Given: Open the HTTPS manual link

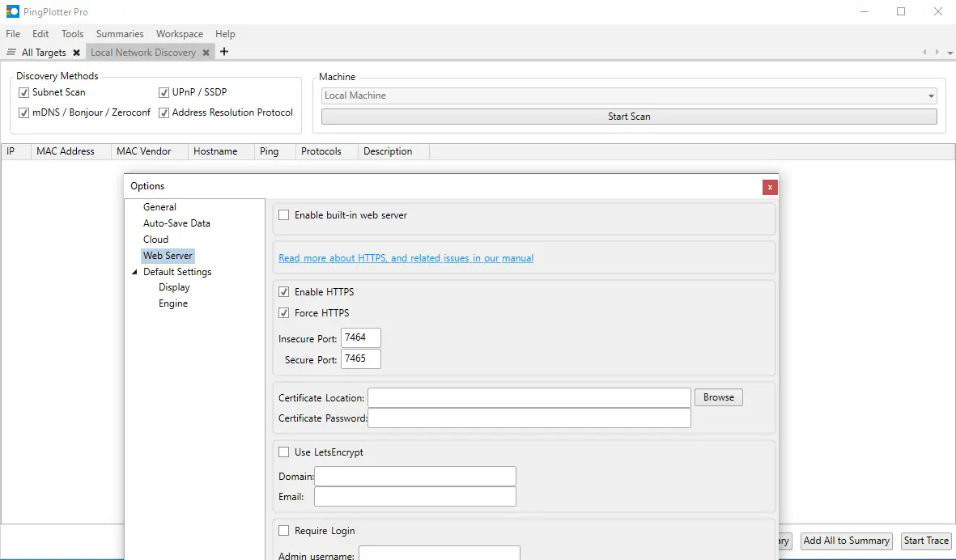Looking at the screenshot, I should pos(406,258).
